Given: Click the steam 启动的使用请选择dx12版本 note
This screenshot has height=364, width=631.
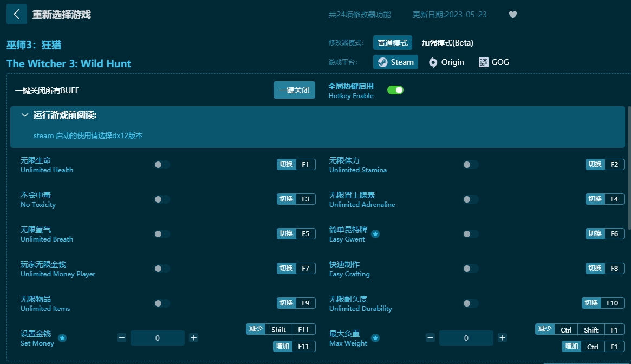Looking at the screenshot, I should click(x=88, y=136).
